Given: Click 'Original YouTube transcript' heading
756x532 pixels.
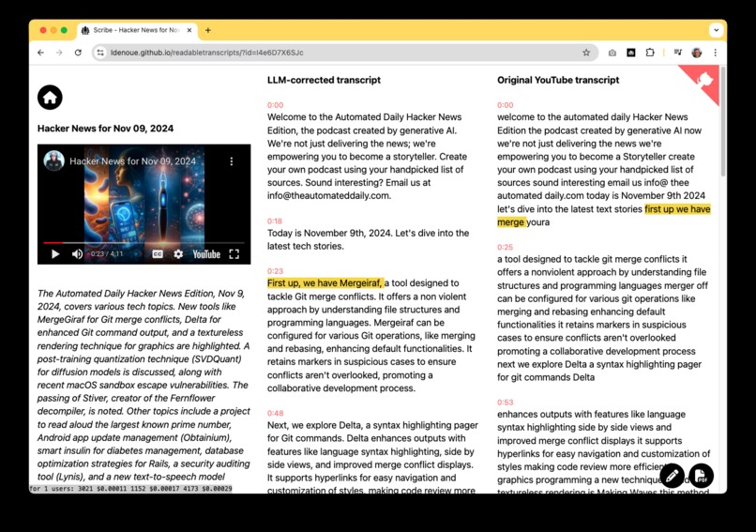Looking at the screenshot, I should (x=558, y=80).
